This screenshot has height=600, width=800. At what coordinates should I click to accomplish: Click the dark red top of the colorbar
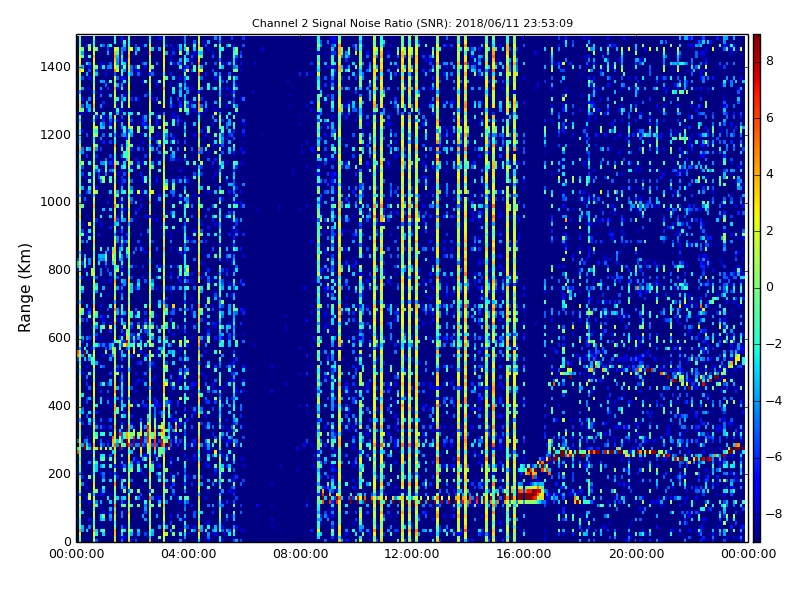[757, 43]
